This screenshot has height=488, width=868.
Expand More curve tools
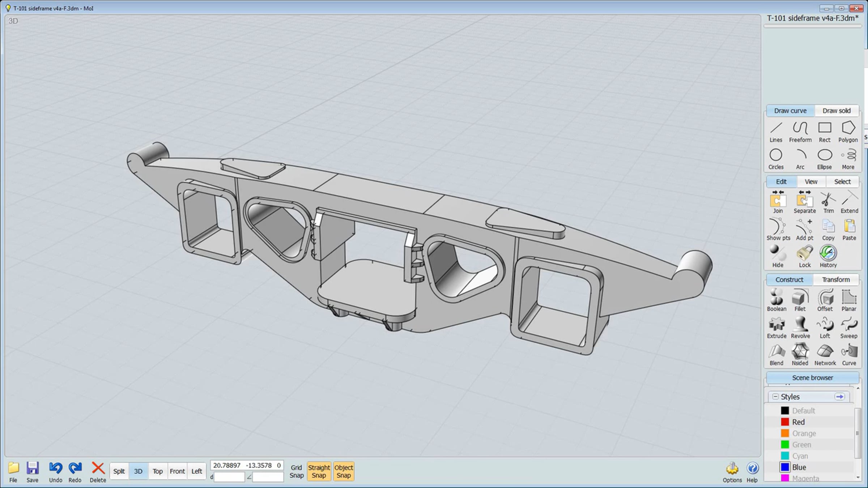pyautogui.click(x=848, y=159)
